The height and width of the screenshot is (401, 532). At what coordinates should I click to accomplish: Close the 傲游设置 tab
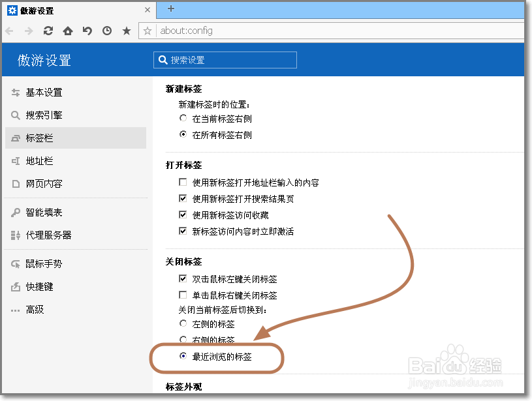(148, 10)
